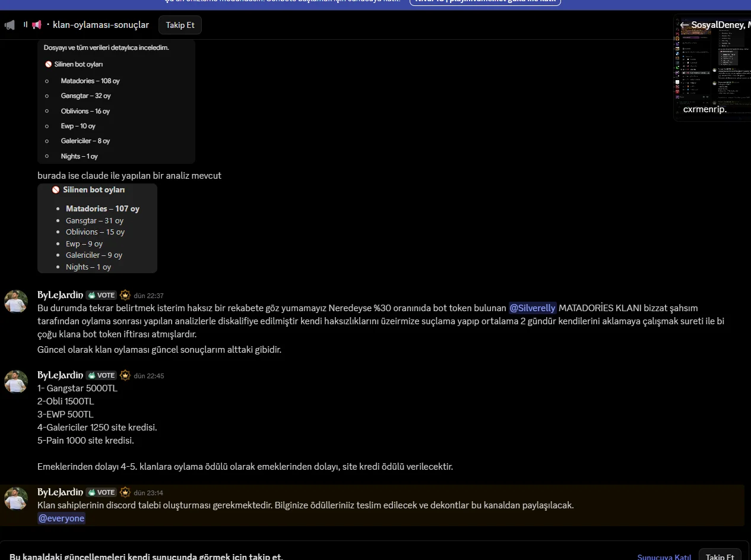The height and width of the screenshot is (560, 751).
Task: Open the picture-in-picture stream preview
Action: 712,67
